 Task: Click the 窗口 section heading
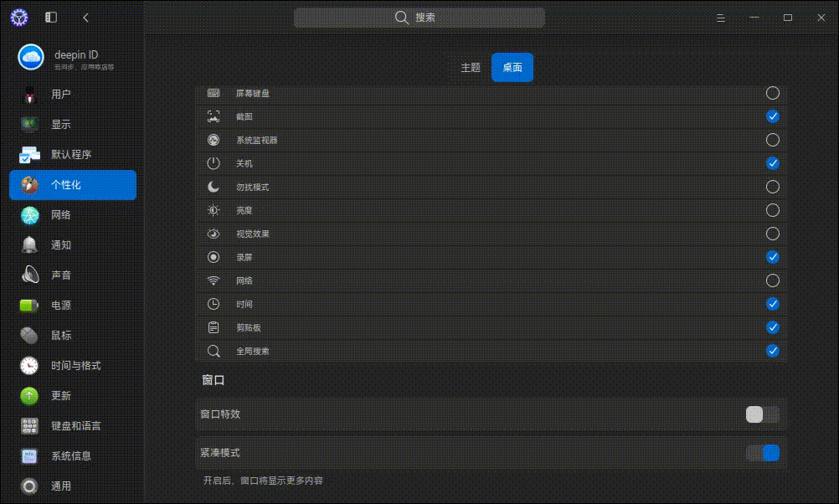coord(213,380)
